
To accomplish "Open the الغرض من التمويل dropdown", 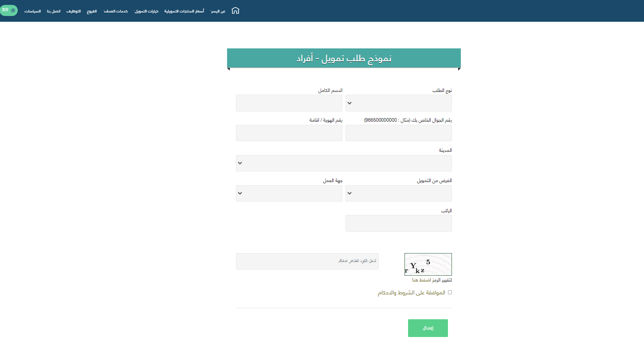I will point(399,193).
